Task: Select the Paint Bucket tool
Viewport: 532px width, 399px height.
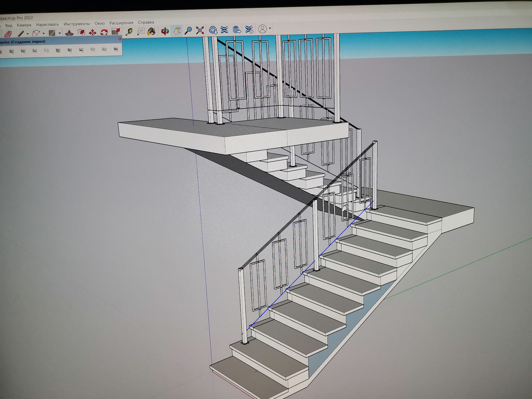Action: coord(151,31)
